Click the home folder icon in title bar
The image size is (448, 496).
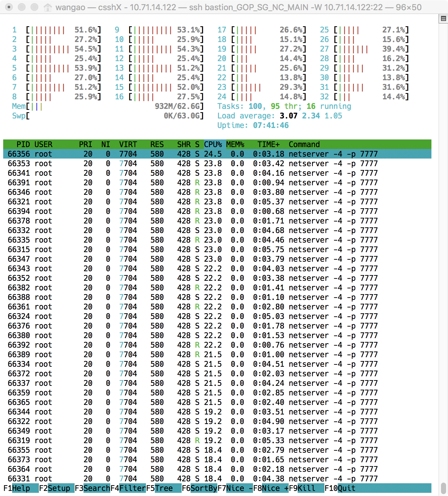(48, 7)
